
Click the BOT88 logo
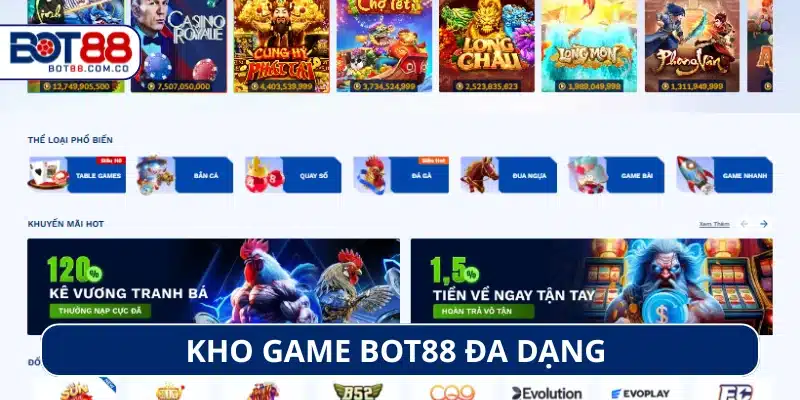[x=70, y=52]
